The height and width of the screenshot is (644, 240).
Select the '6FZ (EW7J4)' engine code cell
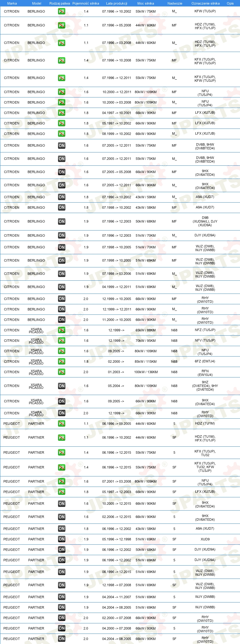coord(205,362)
